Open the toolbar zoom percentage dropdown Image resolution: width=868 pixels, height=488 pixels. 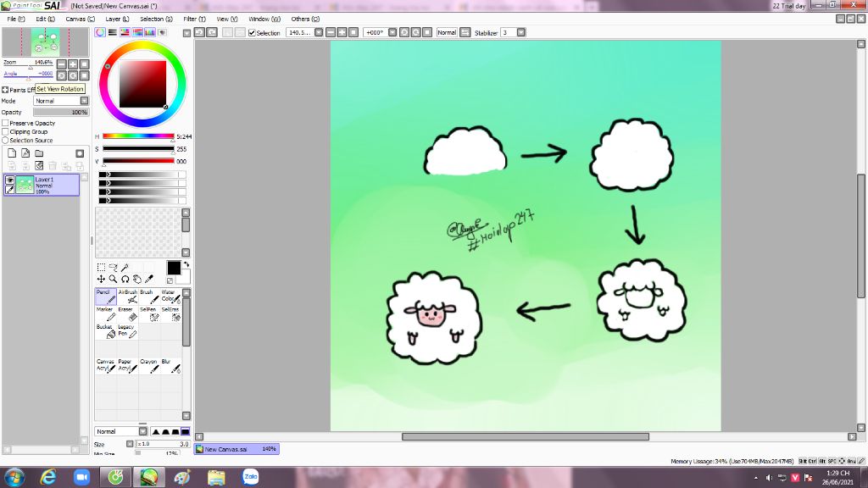click(x=319, y=33)
